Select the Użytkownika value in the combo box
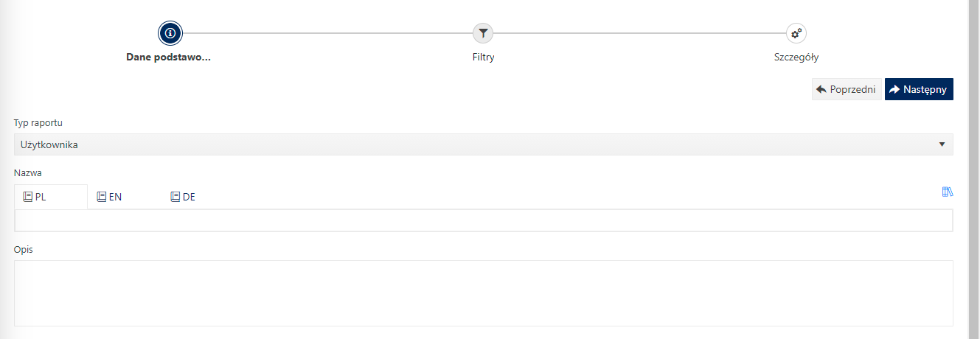 (x=50, y=144)
